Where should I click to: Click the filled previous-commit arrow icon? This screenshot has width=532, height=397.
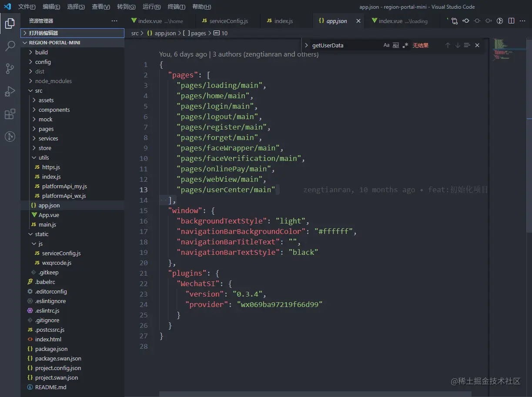click(x=466, y=21)
